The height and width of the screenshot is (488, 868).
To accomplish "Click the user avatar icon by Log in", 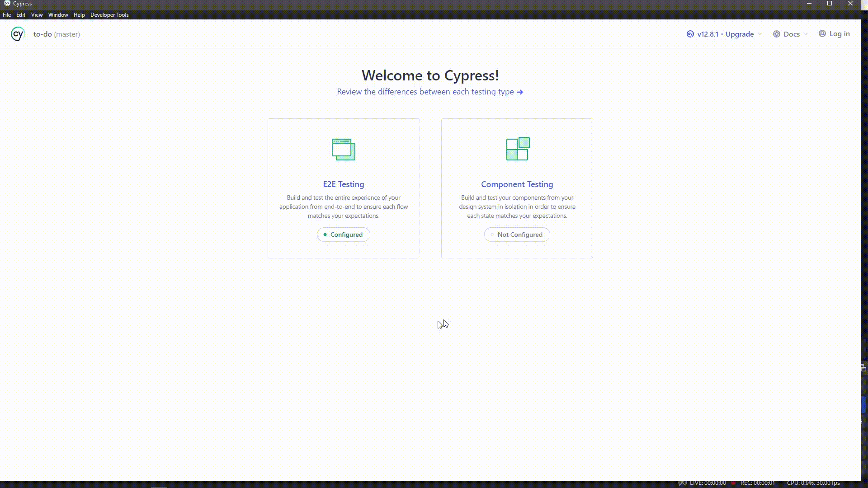I will pos(822,33).
